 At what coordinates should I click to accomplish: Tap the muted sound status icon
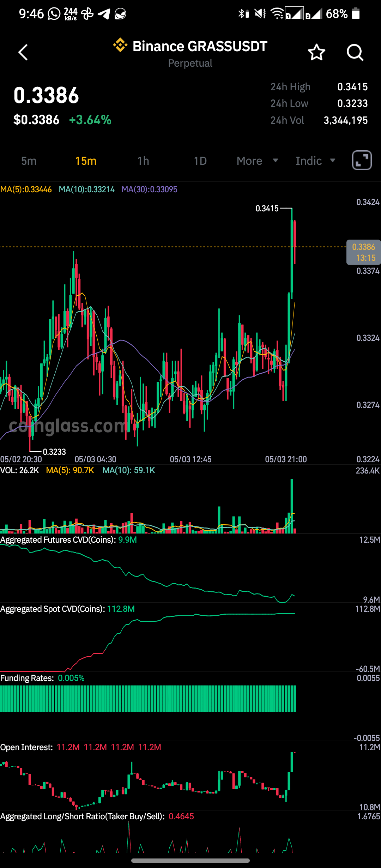coord(260,14)
